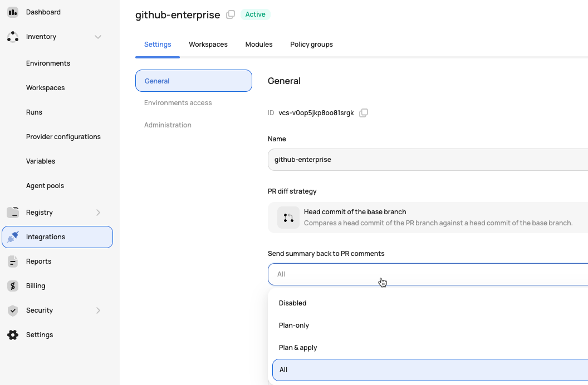Click the Registry folder icon
The width and height of the screenshot is (588, 385).
tap(13, 213)
